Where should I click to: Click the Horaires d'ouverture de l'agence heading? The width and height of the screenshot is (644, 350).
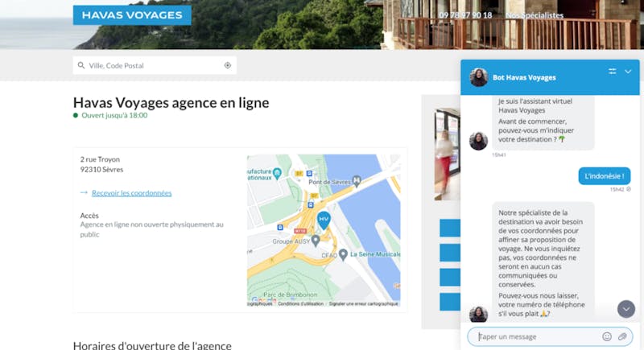click(152, 345)
